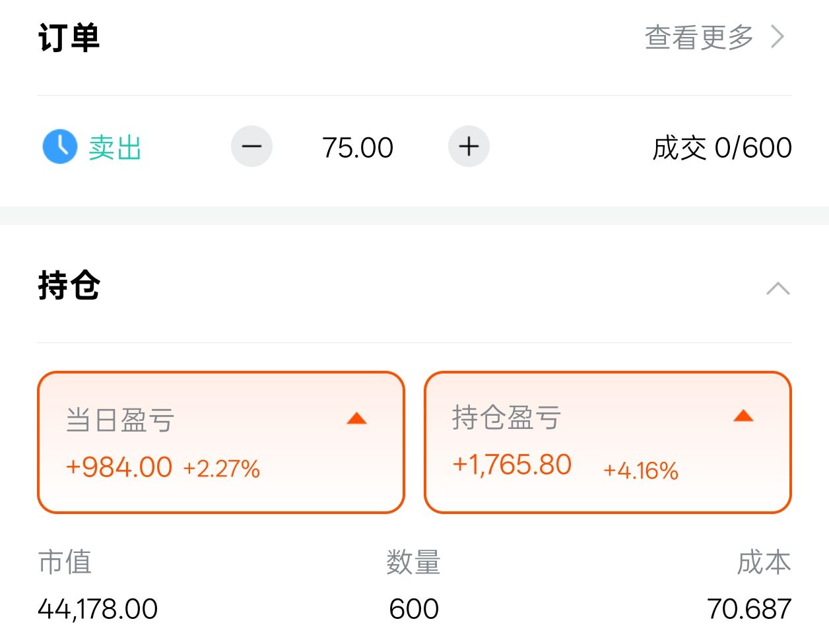
Task: Collapse the 持仓 section with chevron
Action: click(x=778, y=288)
